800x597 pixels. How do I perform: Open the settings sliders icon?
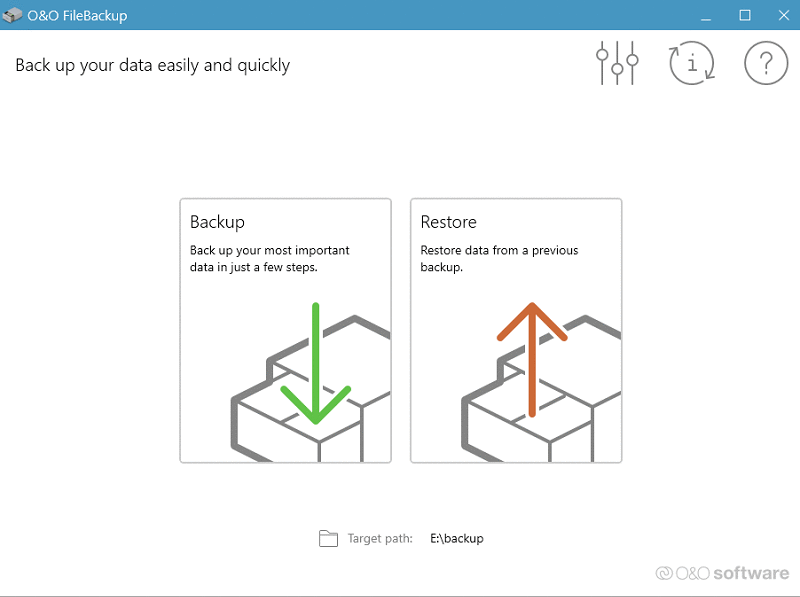click(617, 65)
